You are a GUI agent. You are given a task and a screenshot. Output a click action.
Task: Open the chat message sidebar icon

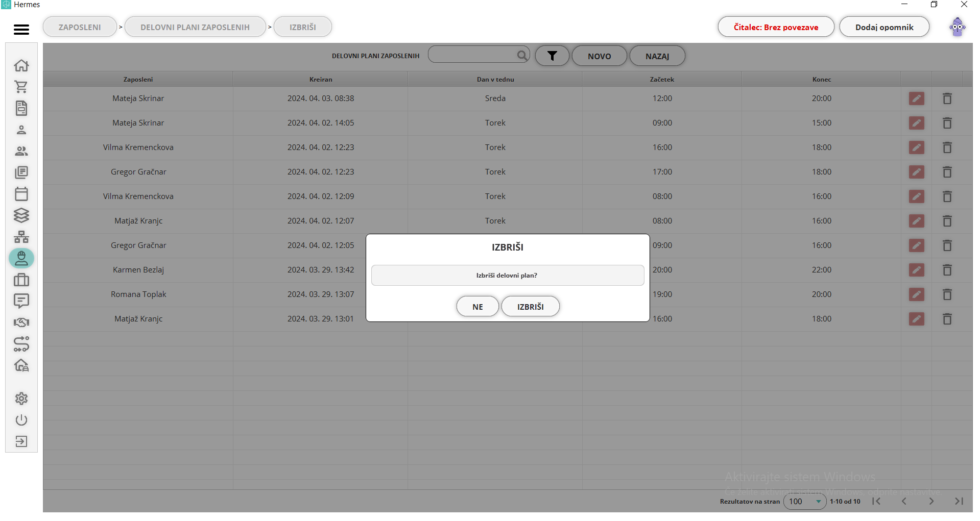coord(21,301)
